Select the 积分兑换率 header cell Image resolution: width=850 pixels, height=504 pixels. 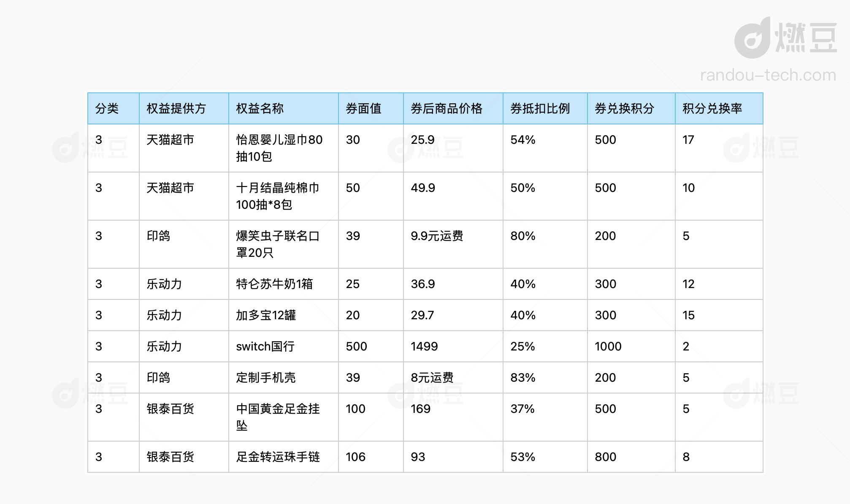point(712,109)
